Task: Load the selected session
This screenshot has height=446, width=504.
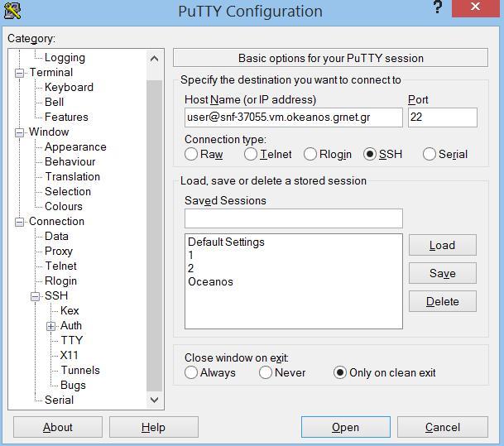Action: click(x=443, y=245)
